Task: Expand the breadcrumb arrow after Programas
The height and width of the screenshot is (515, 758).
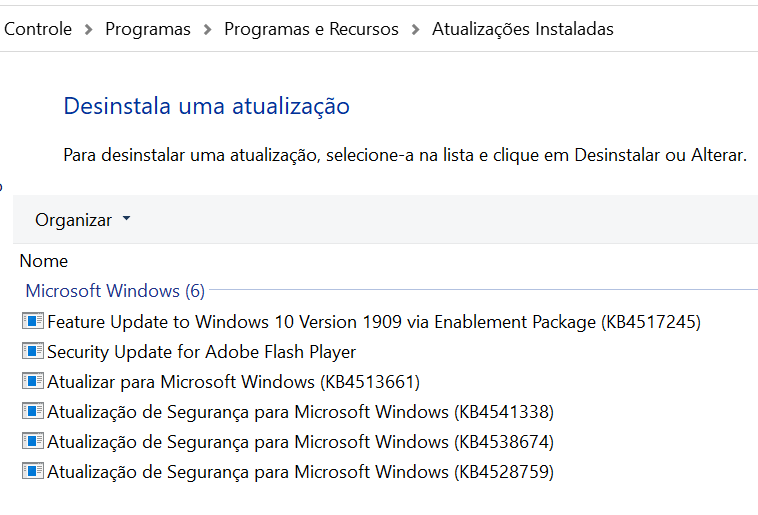Action: pos(207,30)
